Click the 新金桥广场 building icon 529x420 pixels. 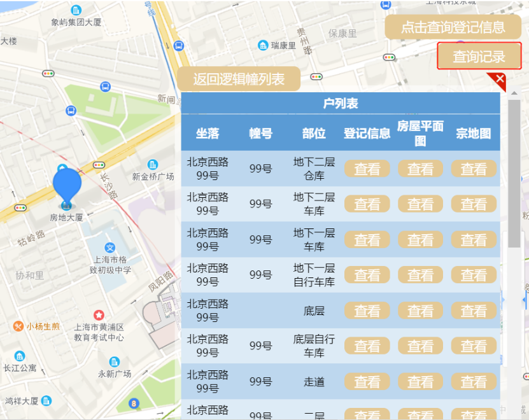pyautogui.click(x=153, y=165)
